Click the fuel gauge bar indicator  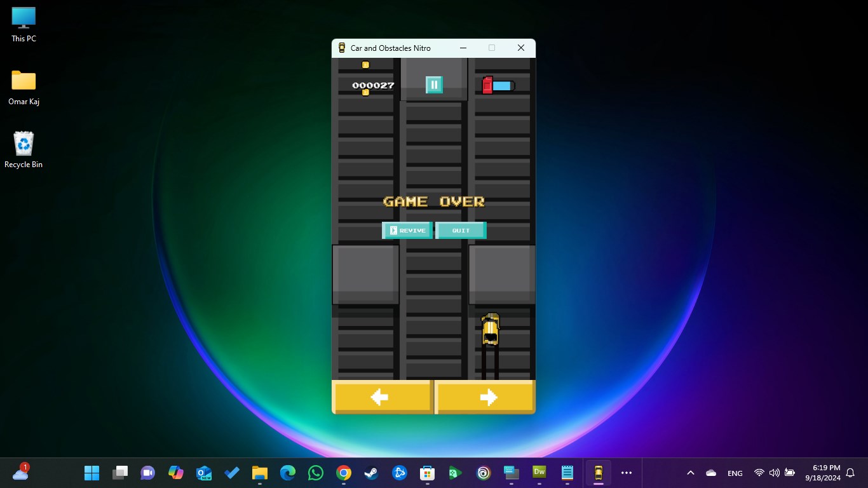pyautogui.click(x=503, y=86)
